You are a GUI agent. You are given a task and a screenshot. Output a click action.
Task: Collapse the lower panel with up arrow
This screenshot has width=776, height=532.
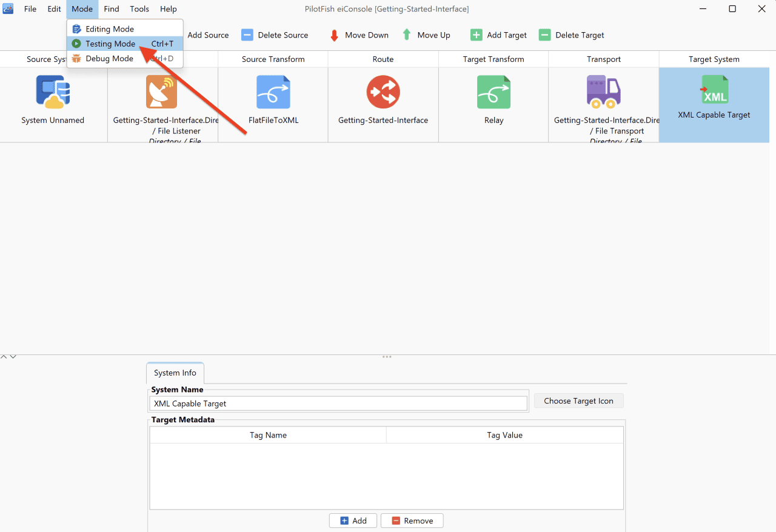tap(4, 357)
